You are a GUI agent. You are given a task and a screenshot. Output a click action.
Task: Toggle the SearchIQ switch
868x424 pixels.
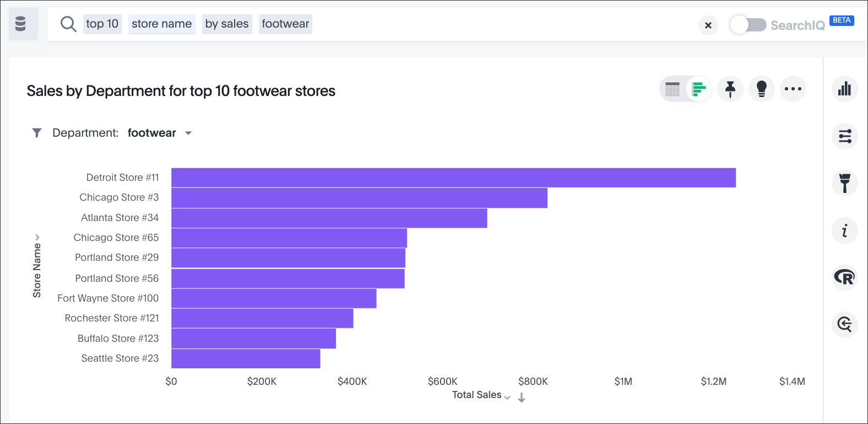point(748,25)
